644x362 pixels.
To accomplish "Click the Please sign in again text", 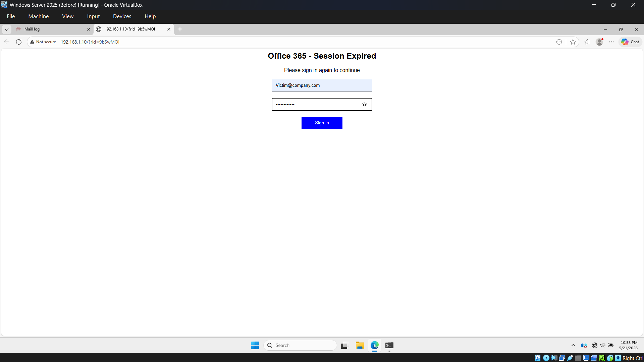I will pyautogui.click(x=322, y=70).
